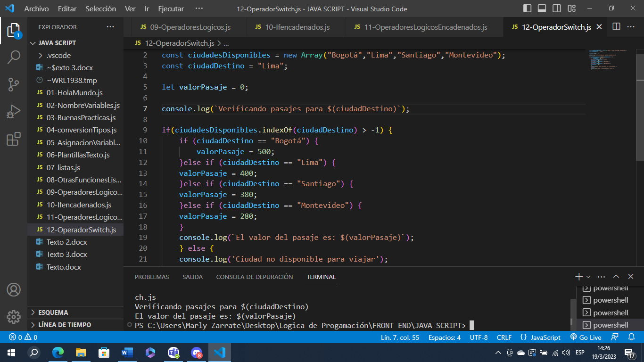Viewport: 644px width, 362px height.
Task: Close the 12-OperadorSwitch.js tab
Action: [599, 27]
